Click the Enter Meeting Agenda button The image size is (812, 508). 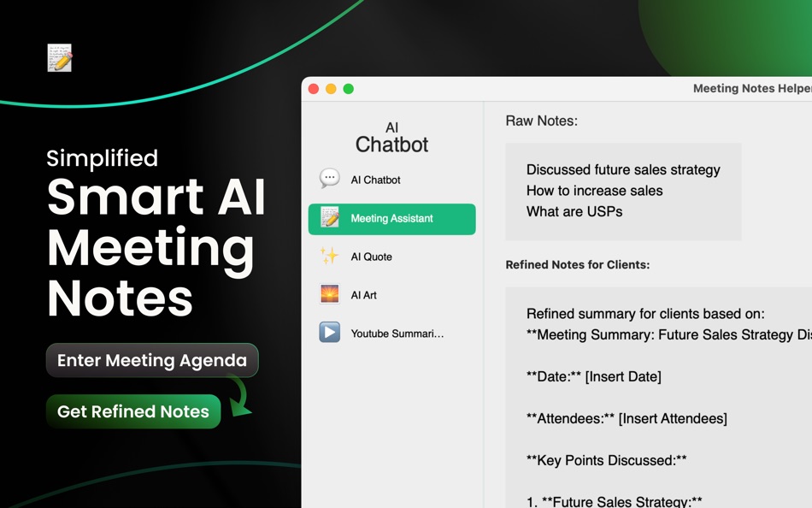coord(152,360)
